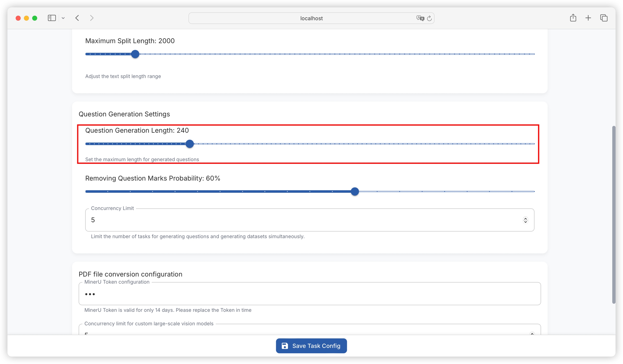
Task: Show the tab overview icon
Action: pyautogui.click(x=604, y=18)
